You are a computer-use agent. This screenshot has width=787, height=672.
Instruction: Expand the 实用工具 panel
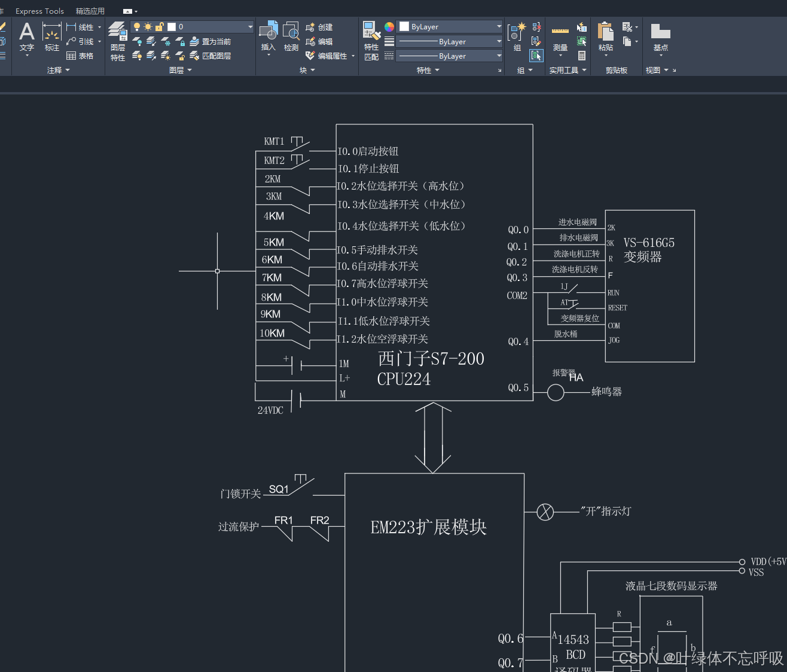pyautogui.click(x=568, y=70)
